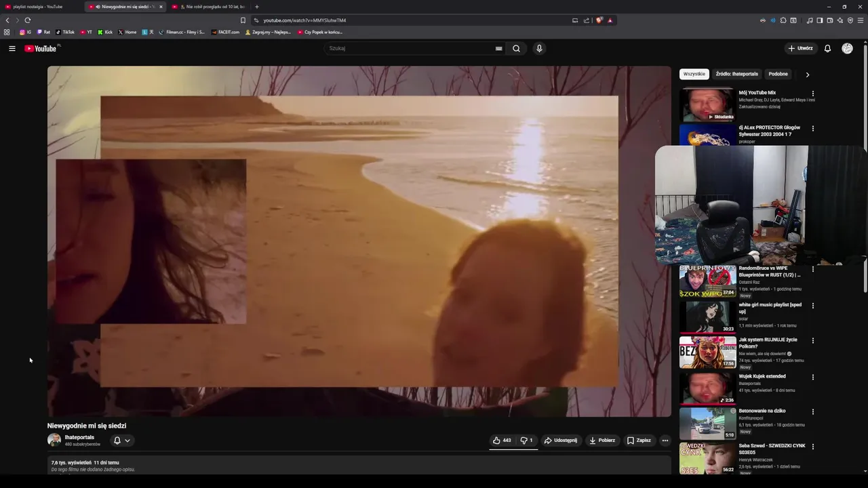Click the share page icon in address bar

click(x=587, y=20)
